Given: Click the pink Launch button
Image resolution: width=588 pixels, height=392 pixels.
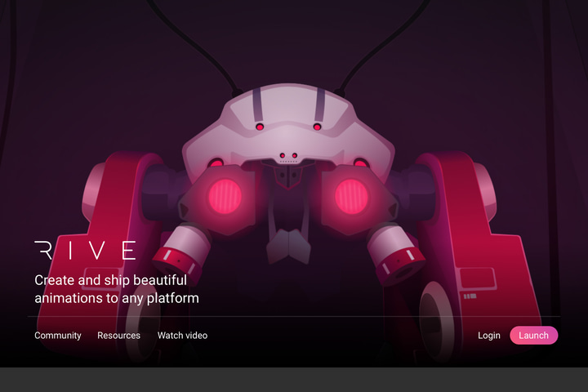Looking at the screenshot, I should point(533,336).
